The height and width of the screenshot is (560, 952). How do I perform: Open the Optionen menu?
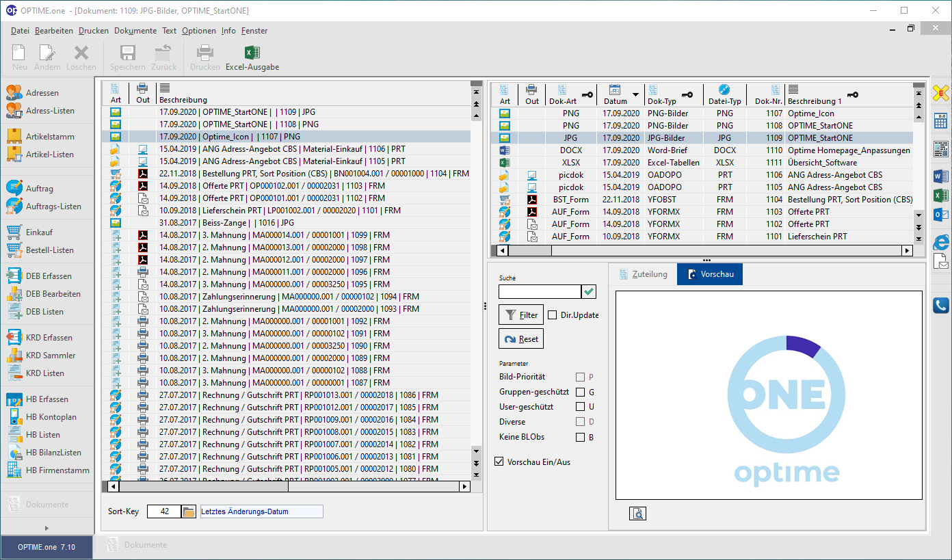pyautogui.click(x=199, y=31)
